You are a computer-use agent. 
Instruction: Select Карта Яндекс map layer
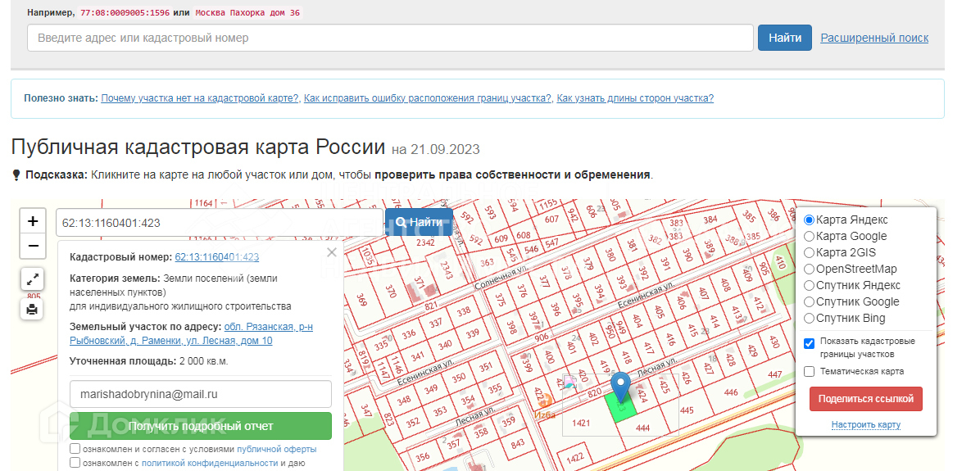(x=809, y=220)
